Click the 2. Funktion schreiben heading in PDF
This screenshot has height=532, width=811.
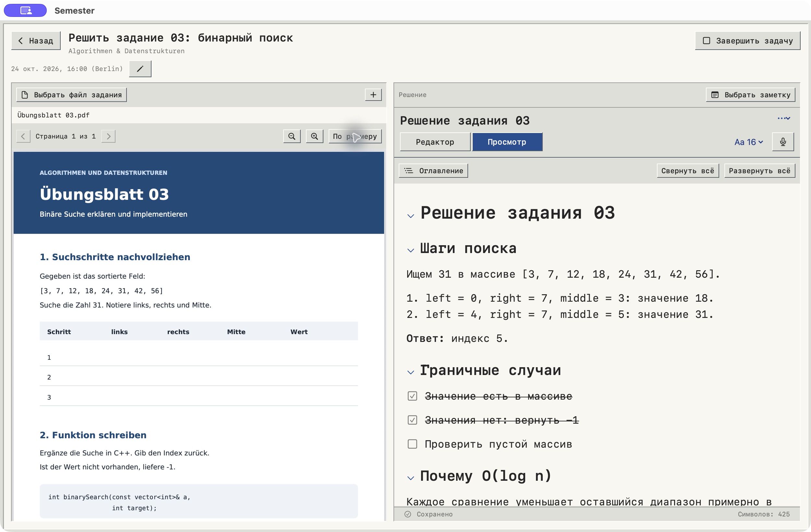pyautogui.click(x=93, y=435)
